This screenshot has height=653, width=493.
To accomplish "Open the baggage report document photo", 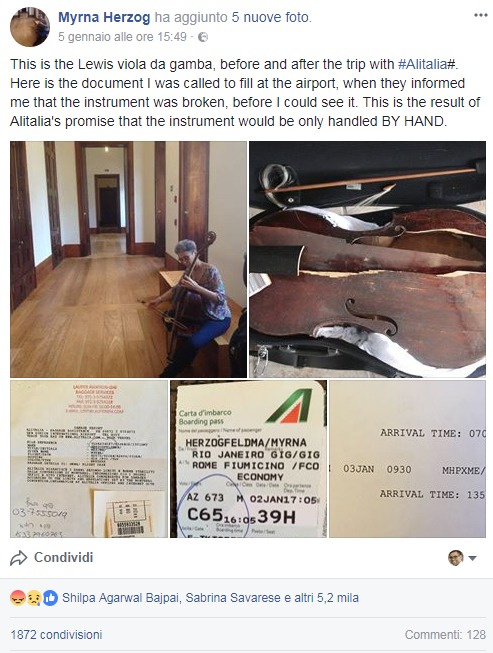I will (x=89, y=459).
